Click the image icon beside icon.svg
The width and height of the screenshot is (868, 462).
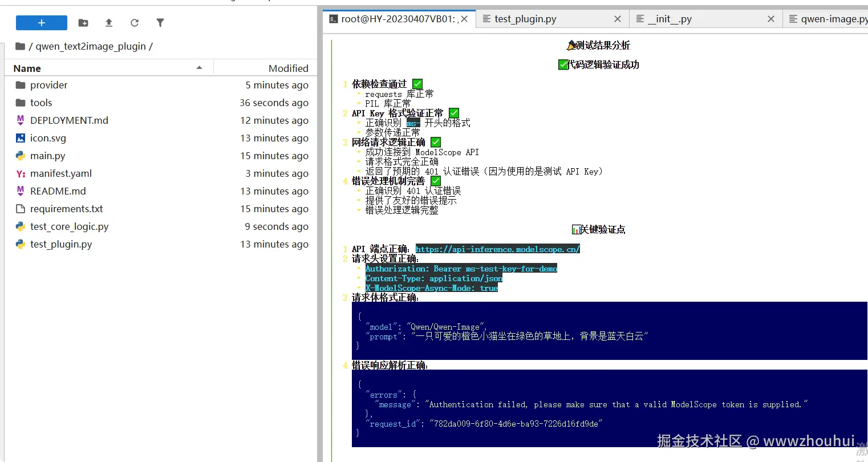click(21, 138)
